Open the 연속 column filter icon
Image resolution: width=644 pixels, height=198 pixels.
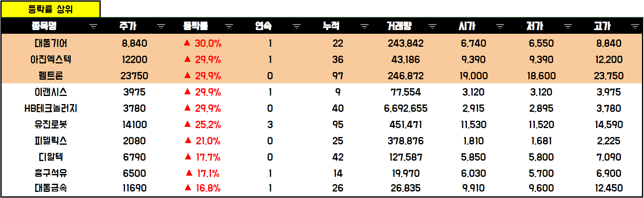click(297, 26)
